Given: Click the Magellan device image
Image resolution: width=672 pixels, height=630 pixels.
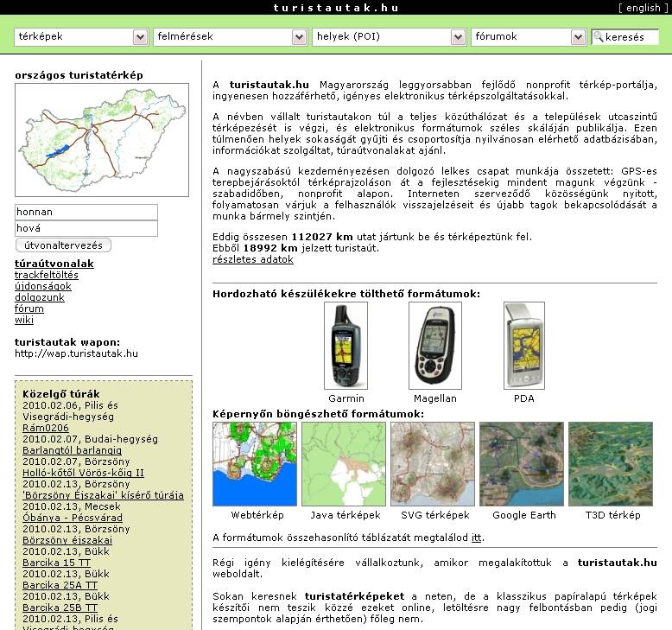Looking at the screenshot, I should 434,345.
